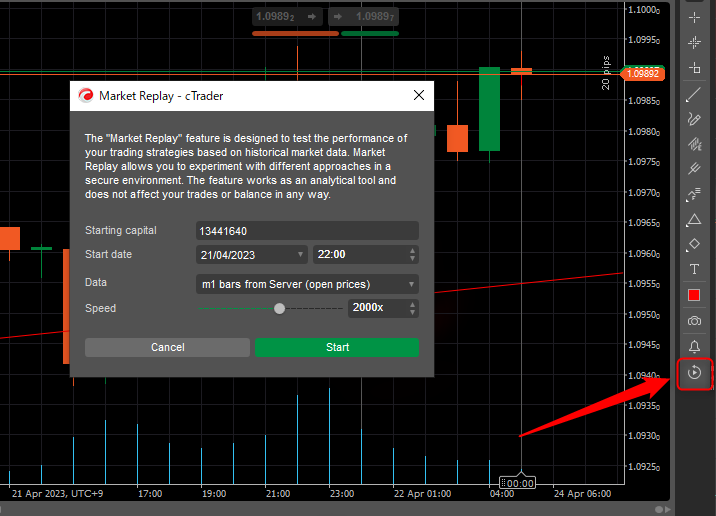Cancel the Market Replay dialog
Image resolution: width=716 pixels, height=516 pixels.
167,347
